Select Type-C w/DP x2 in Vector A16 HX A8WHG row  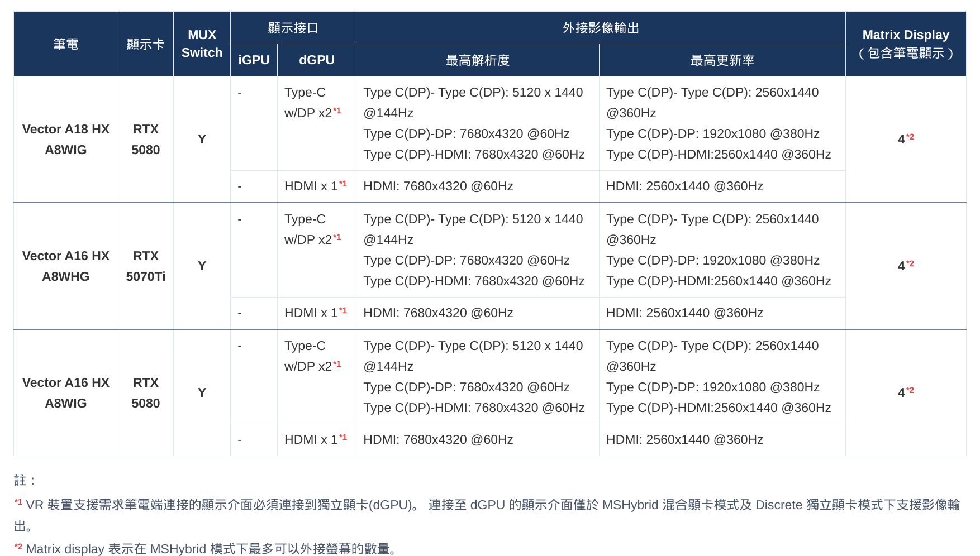point(312,229)
